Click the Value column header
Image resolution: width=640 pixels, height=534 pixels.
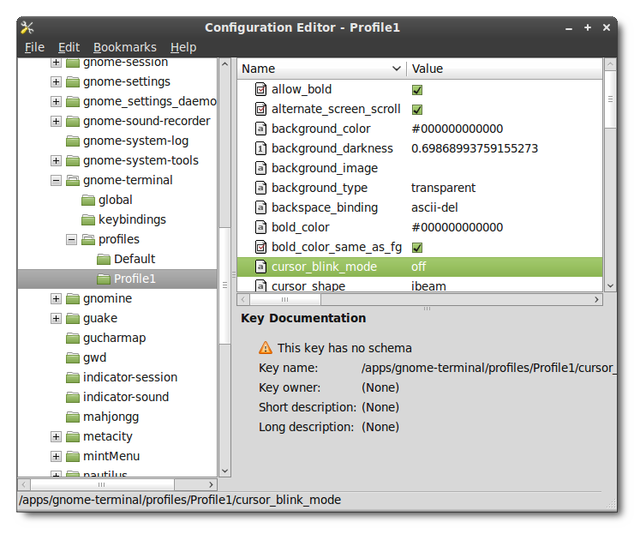(505, 69)
